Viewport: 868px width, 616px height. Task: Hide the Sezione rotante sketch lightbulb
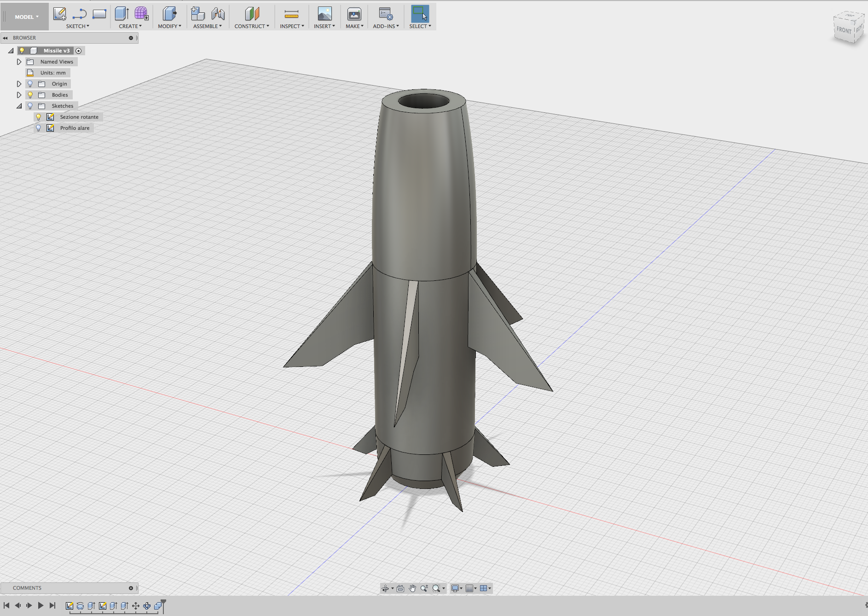(x=39, y=117)
